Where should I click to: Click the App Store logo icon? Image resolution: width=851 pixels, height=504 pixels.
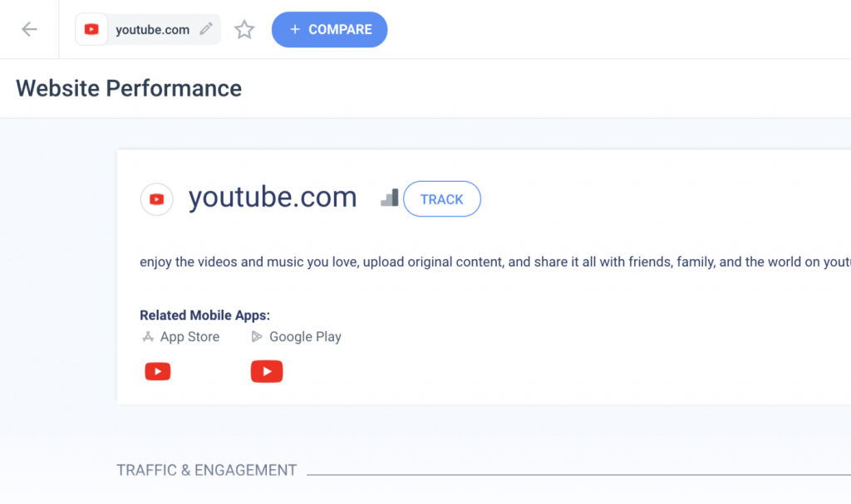[148, 337]
